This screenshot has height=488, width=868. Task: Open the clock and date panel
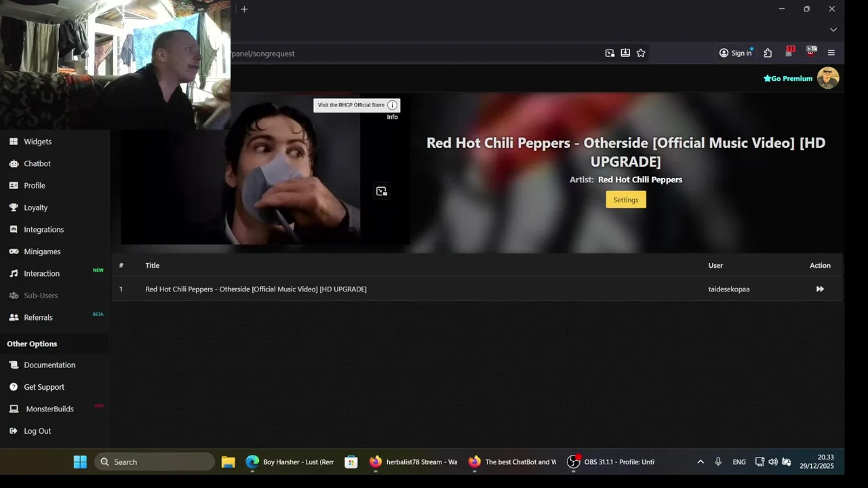(816, 462)
